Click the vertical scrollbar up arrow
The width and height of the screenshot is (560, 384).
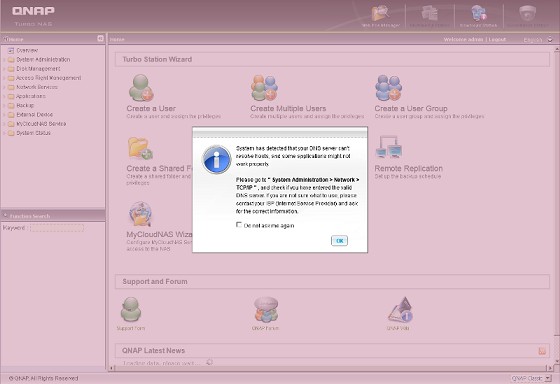556,50
